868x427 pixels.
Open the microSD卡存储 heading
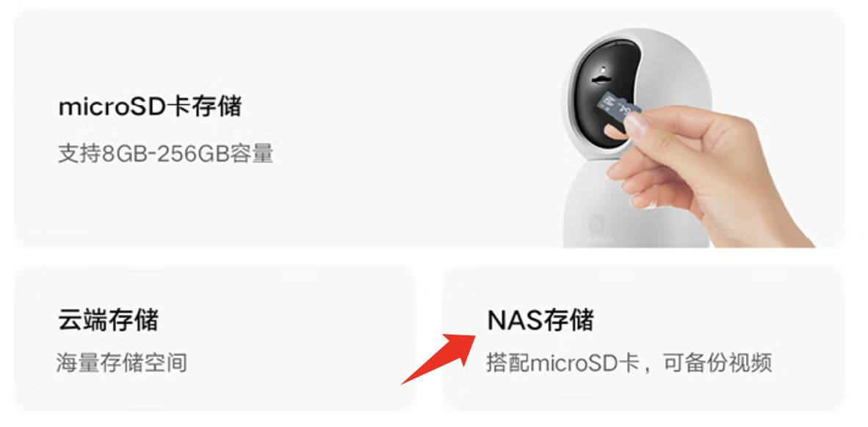tap(150, 107)
